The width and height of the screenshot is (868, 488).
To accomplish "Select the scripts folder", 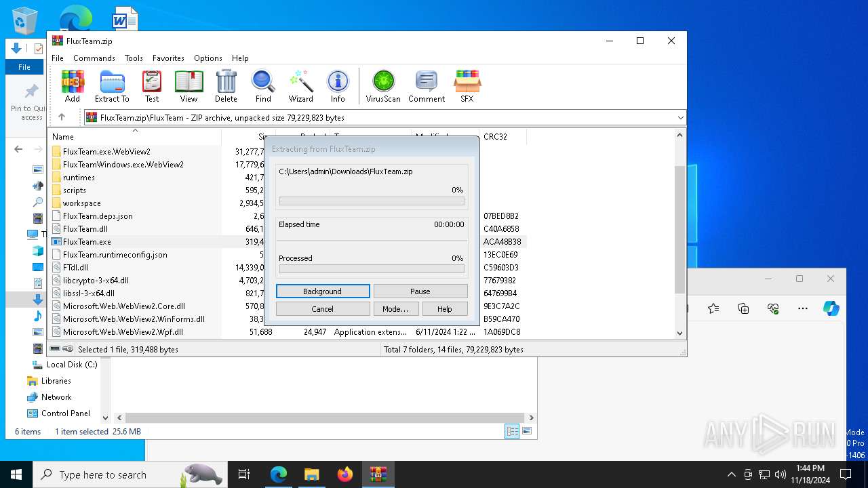I will pyautogui.click(x=74, y=190).
